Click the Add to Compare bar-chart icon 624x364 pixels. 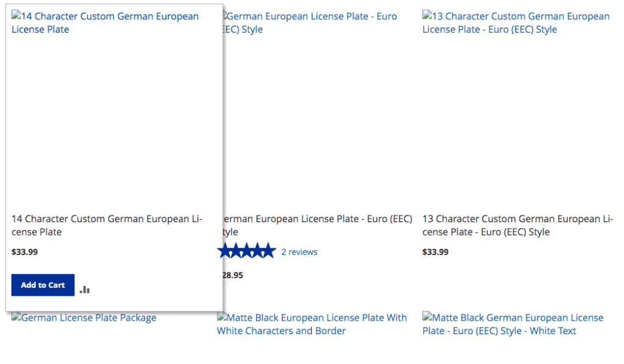[x=85, y=290]
